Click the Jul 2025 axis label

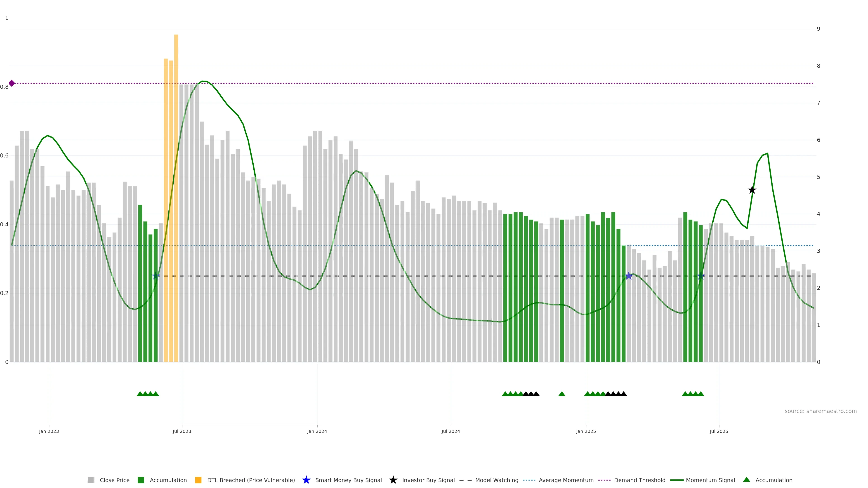[719, 431]
